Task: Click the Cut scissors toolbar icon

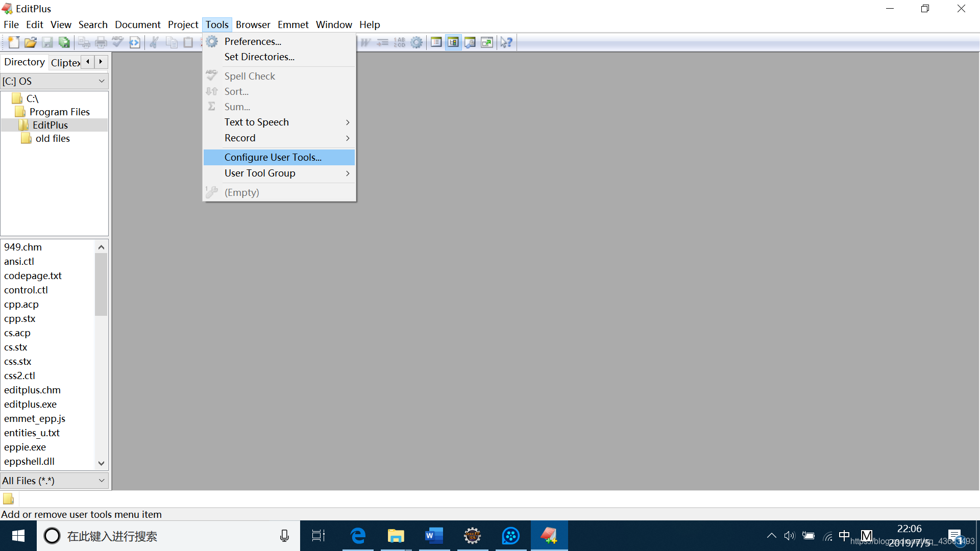Action: pos(154,42)
